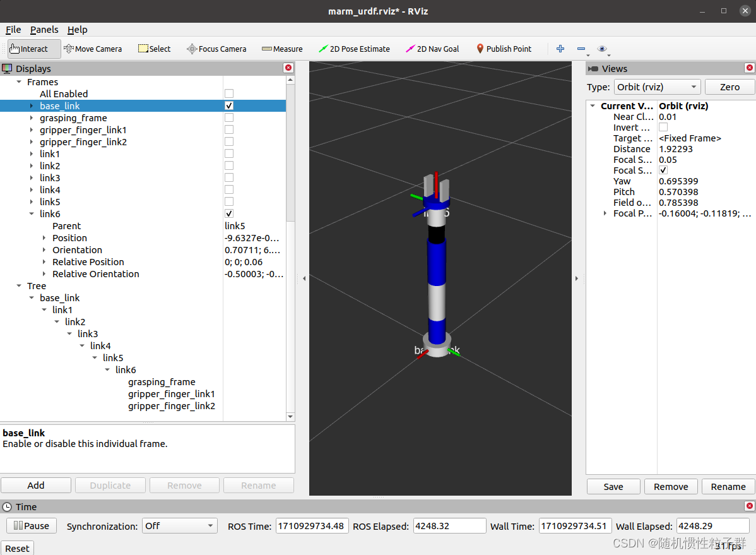Pick the Measure tool
Screen dimensions: 756x555
pyautogui.click(x=282, y=49)
